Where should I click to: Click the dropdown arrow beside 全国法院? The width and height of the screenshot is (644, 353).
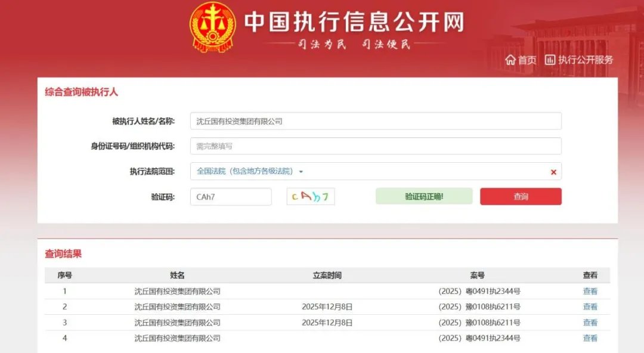pyautogui.click(x=301, y=172)
